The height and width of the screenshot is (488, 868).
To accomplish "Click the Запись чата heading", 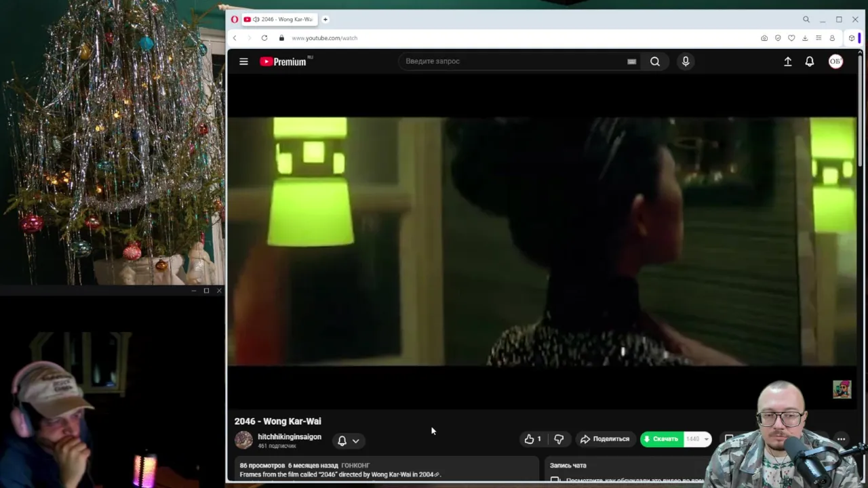I will [x=568, y=466].
